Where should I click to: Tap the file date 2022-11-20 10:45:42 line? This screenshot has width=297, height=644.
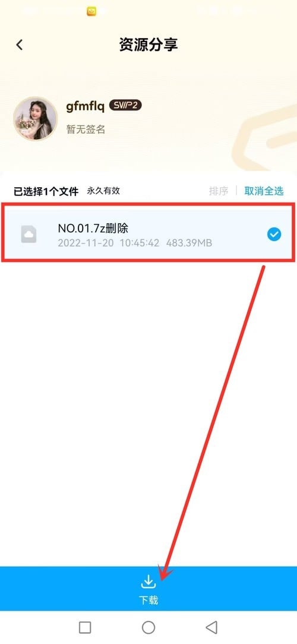point(109,243)
